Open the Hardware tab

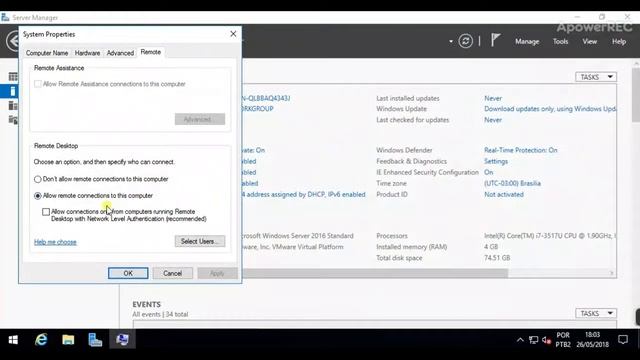coord(87,53)
